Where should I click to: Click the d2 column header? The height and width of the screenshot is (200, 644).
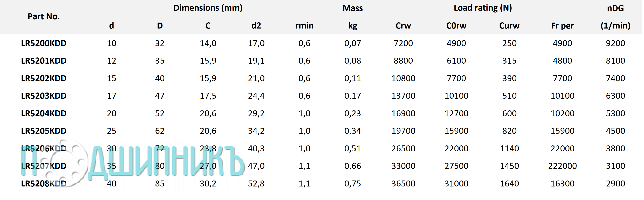256,25
